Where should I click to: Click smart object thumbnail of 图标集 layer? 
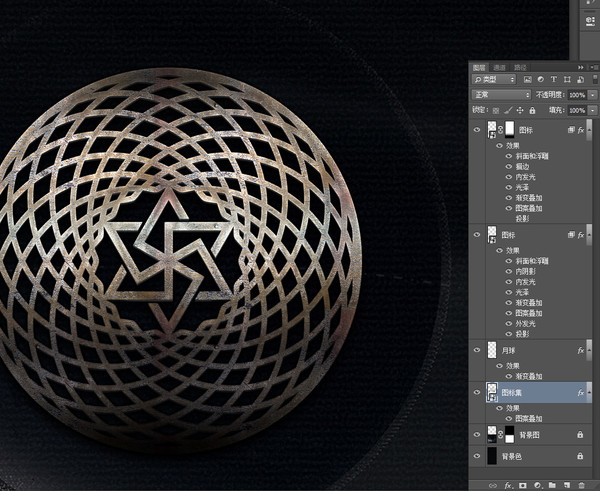(x=492, y=393)
